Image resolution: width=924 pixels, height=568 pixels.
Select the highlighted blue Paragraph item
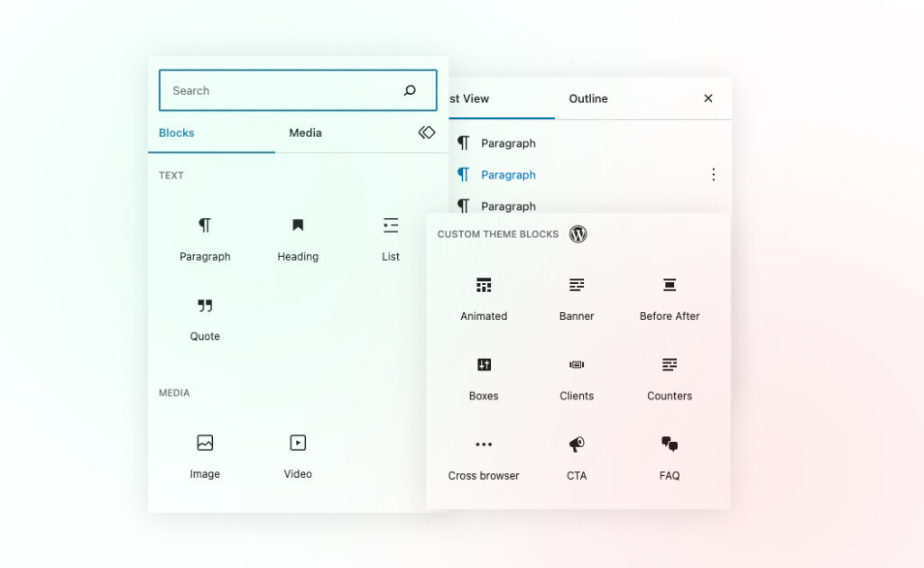[x=508, y=175]
